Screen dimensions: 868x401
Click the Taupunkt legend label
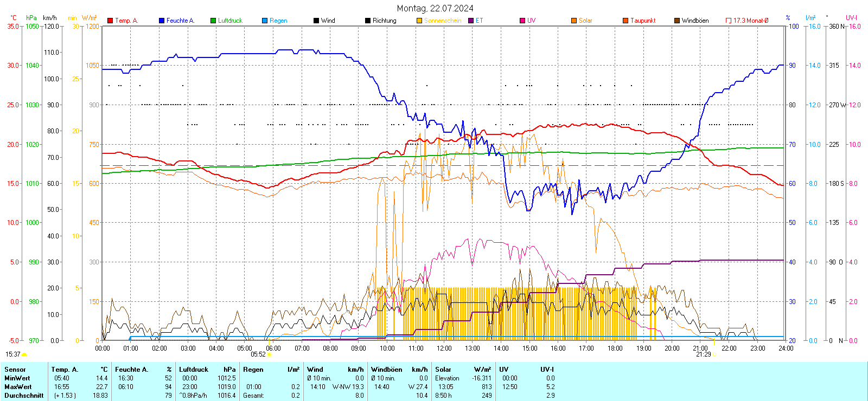(x=643, y=21)
